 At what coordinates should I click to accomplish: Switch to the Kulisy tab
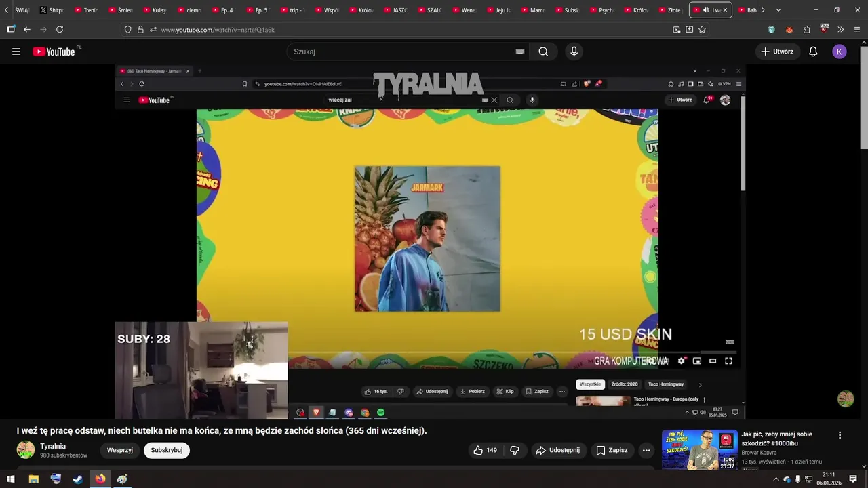[x=155, y=10]
